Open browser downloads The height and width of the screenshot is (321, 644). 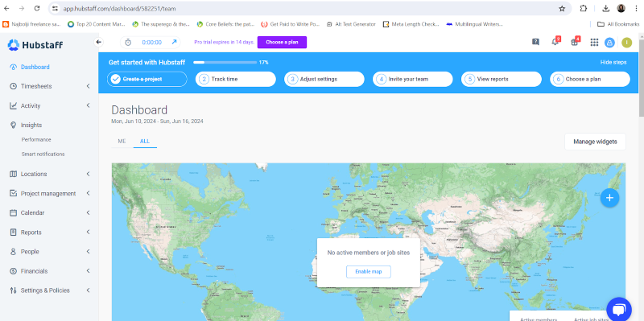(606, 8)
